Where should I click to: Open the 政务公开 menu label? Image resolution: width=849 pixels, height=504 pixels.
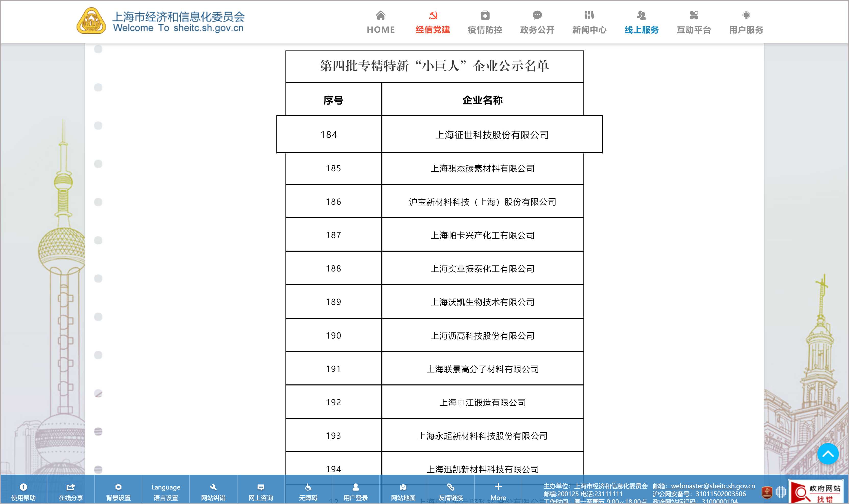point(537,30)
